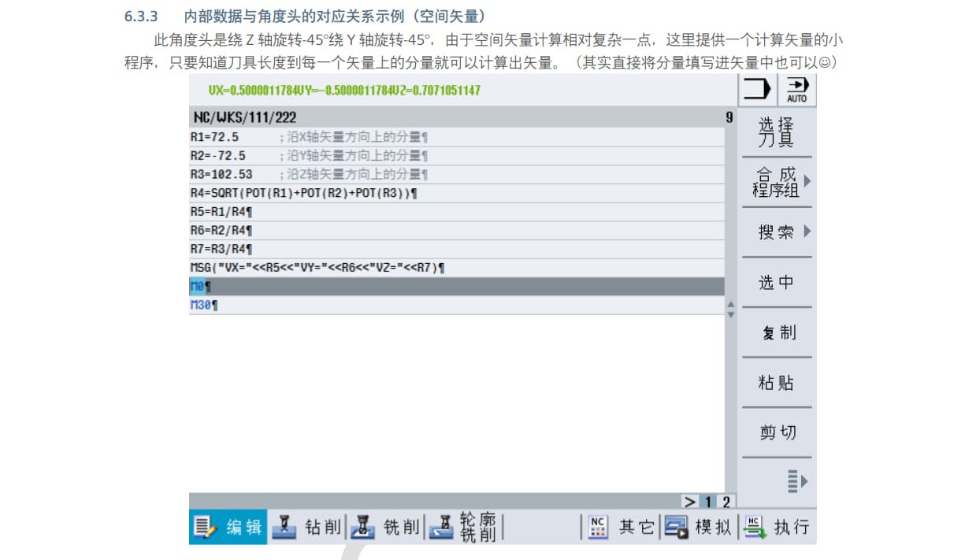The height and width of the screenshot is (560, 976).
Task: Select the M30 program end line
Action: (x=456, y=306)
